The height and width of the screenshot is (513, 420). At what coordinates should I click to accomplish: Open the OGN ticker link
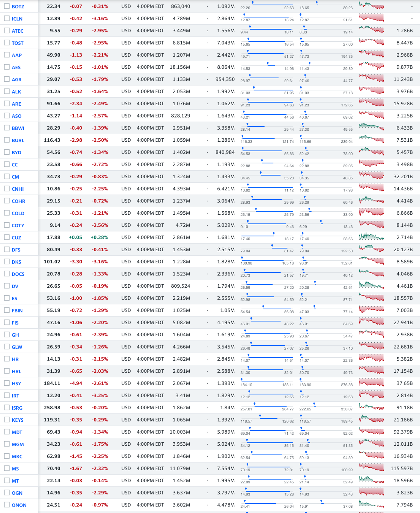tap(17, 493)
